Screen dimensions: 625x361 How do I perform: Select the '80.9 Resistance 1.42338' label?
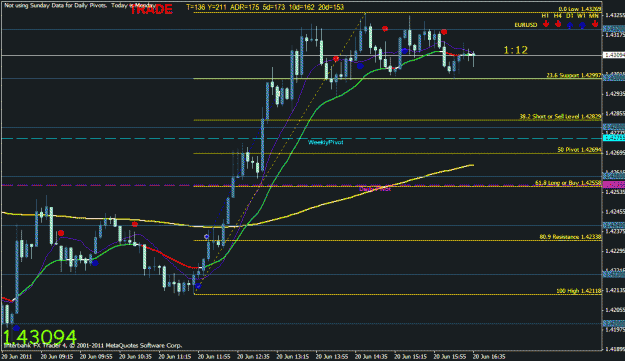[x=570, y=237]
